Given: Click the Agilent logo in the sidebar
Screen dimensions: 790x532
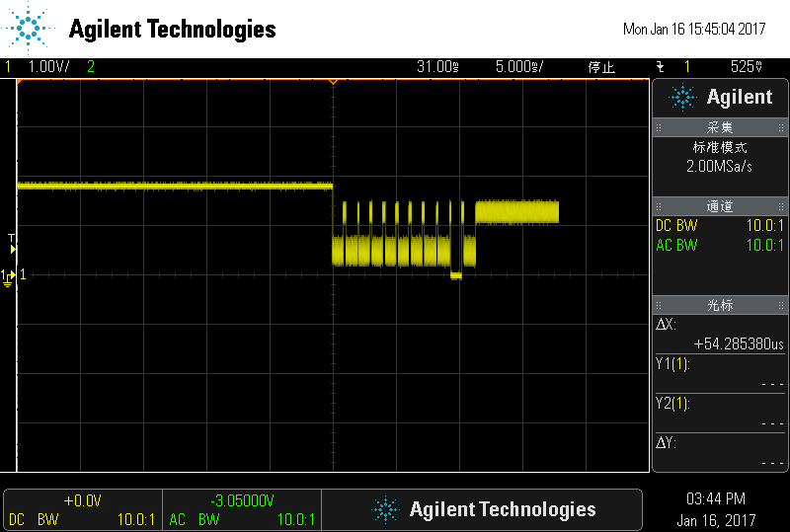Looking at the screenshot, I should pos(720,98).
